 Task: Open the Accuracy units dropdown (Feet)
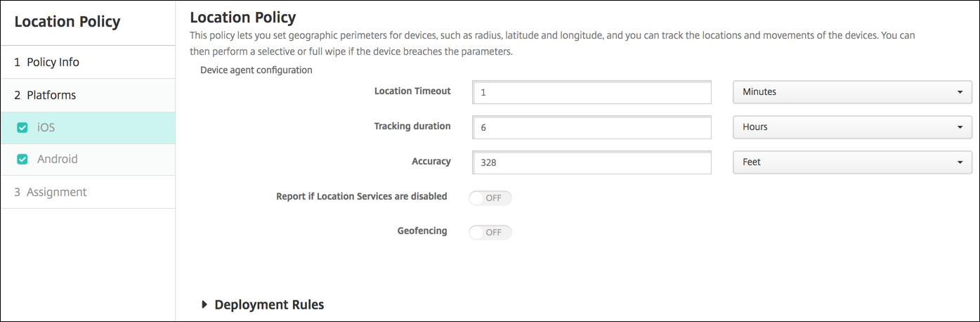click(851, 162)
